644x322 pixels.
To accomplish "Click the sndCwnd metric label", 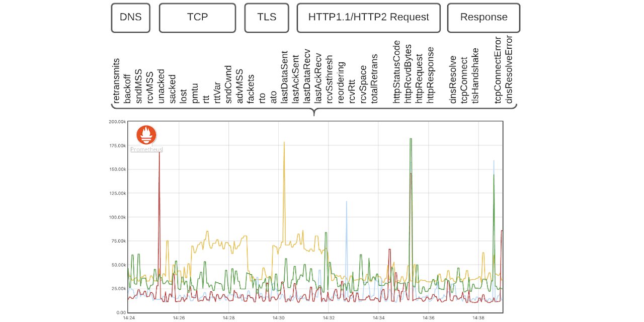I will [228, 85].
